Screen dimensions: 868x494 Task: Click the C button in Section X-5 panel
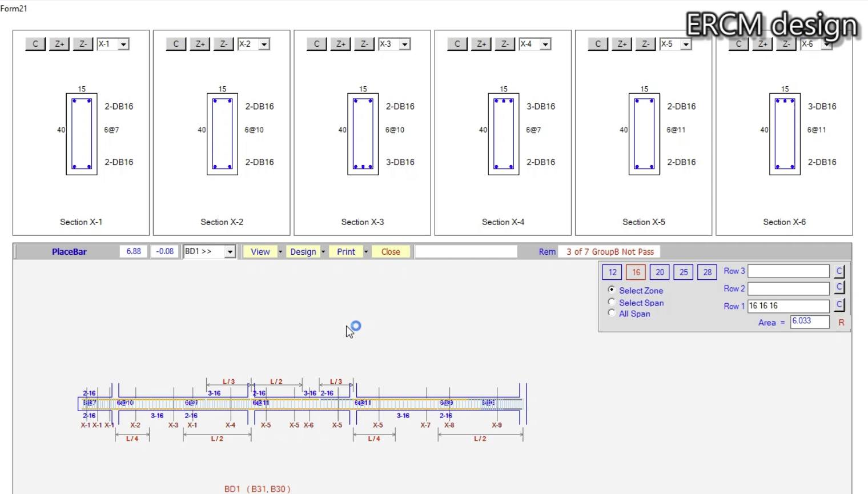(x=598, y=44)
